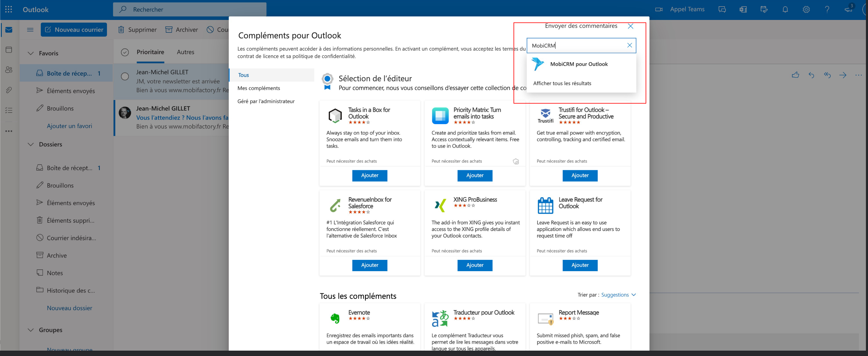868x356 pixels.
Task: Open the Trier par Suggestions dropdown
Action: (x=619, y=295)
